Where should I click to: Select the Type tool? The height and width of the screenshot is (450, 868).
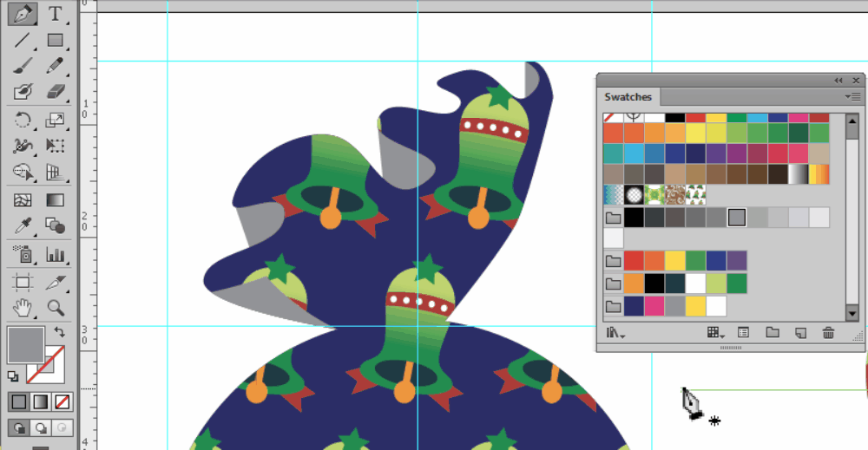pyautogui.click(x=55, y=14)
